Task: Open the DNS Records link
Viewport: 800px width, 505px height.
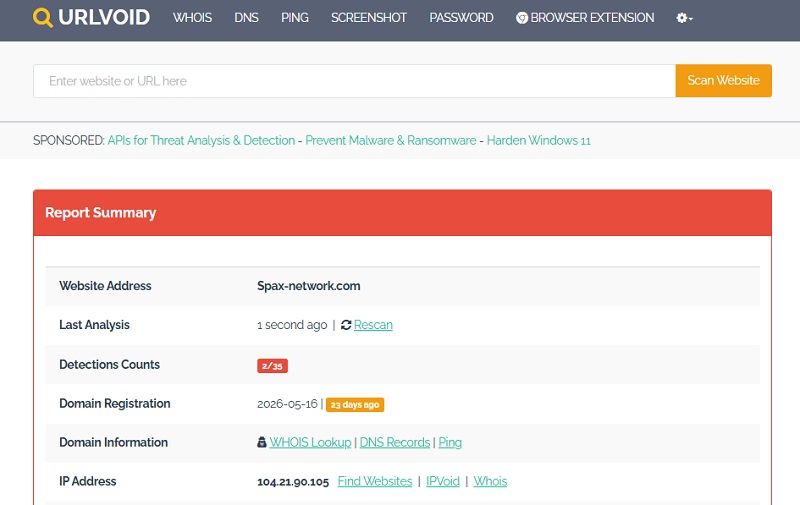Action: pos(395,442)
